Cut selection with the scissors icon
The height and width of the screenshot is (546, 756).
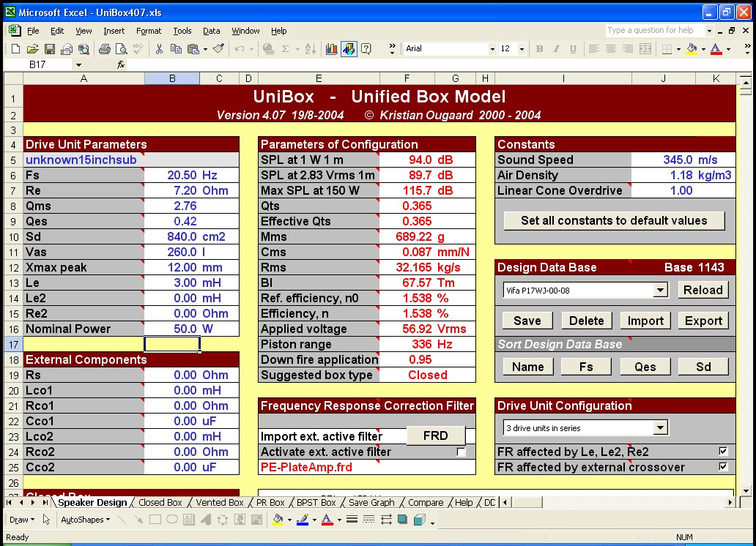159,49
